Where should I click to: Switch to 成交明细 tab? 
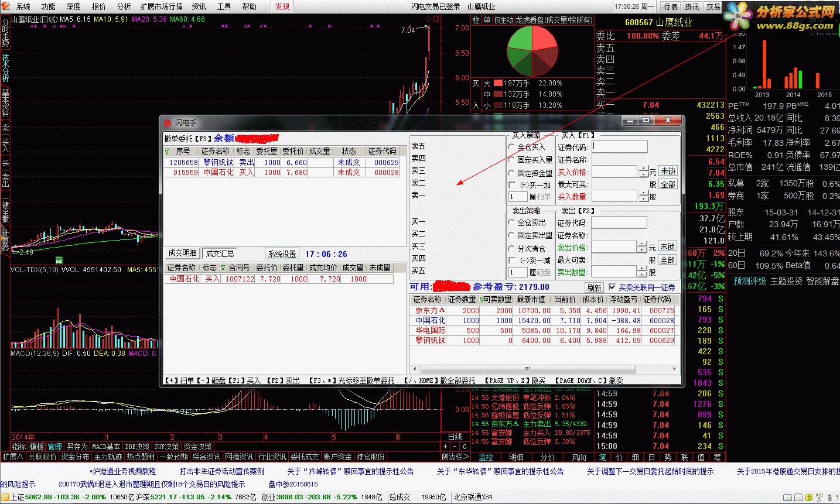click(x=182, y=253)
